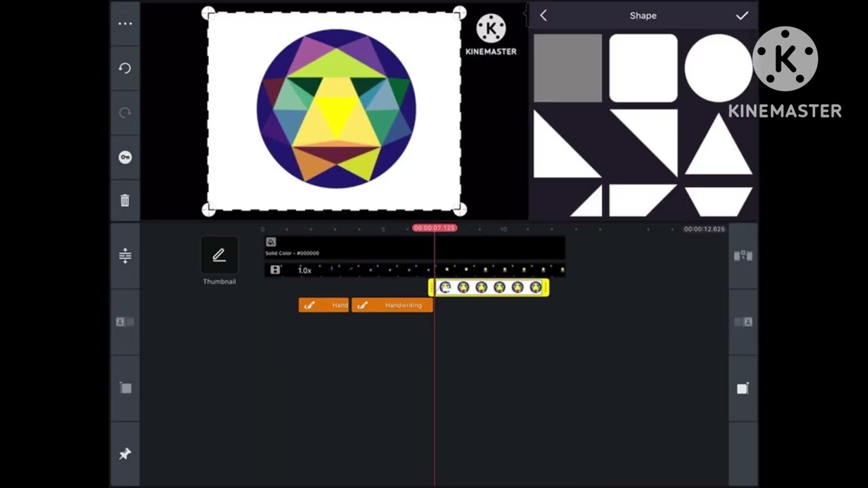Confirm shape selection with the checkmark

pos(742,16)
